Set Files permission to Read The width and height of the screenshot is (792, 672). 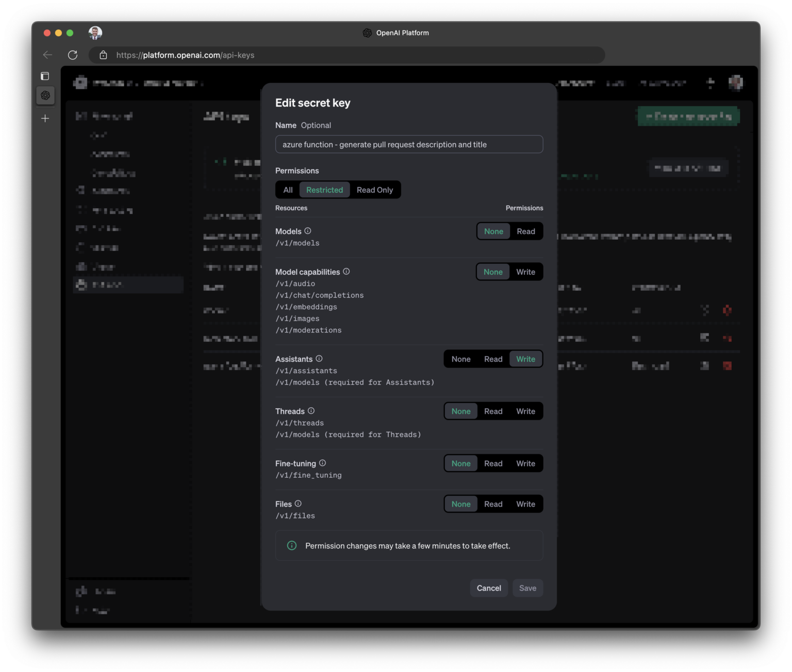(493, 504)
